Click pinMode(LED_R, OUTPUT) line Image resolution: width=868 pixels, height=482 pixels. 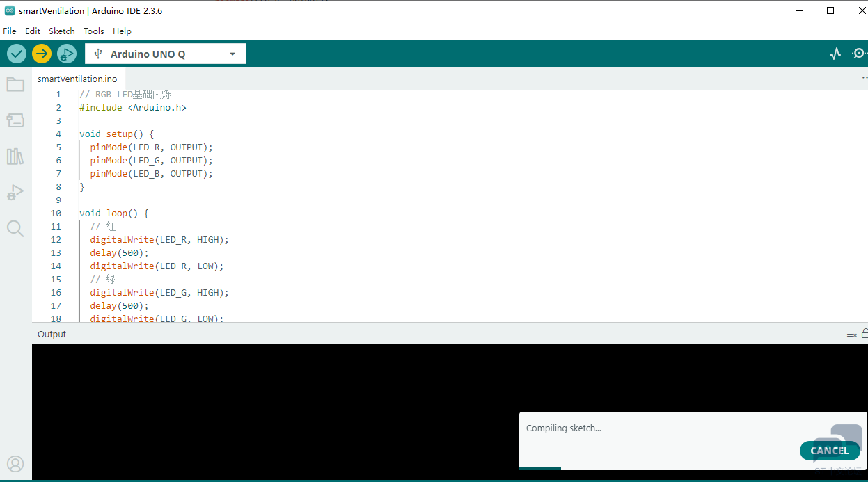coord(152,147)
